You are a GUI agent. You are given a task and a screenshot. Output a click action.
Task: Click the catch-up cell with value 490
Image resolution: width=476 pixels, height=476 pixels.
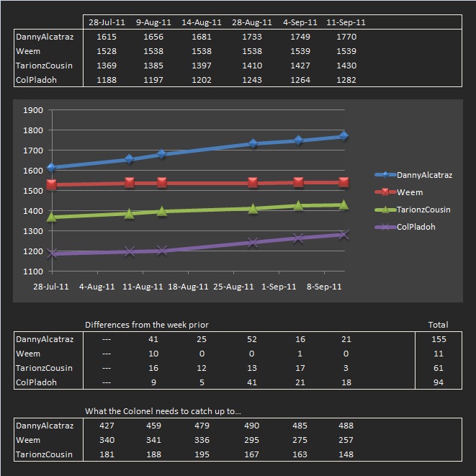click(x=252, y=426)
